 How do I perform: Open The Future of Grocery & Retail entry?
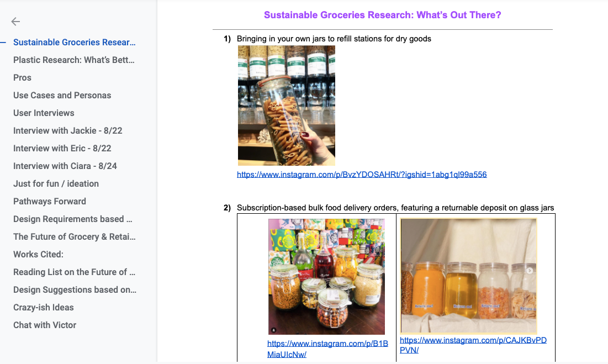[75, 237]
